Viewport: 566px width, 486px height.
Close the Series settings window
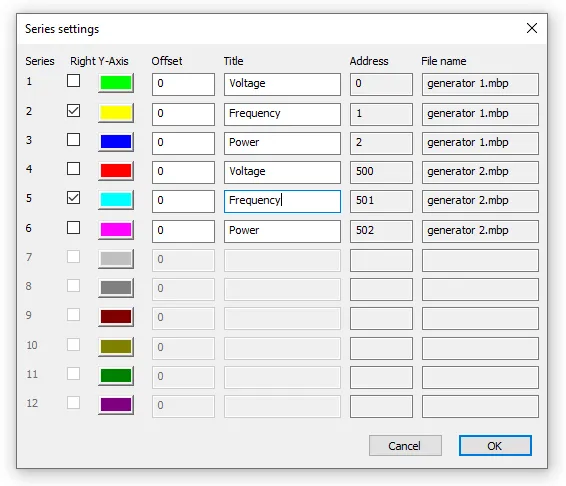(x=532, y=28)
